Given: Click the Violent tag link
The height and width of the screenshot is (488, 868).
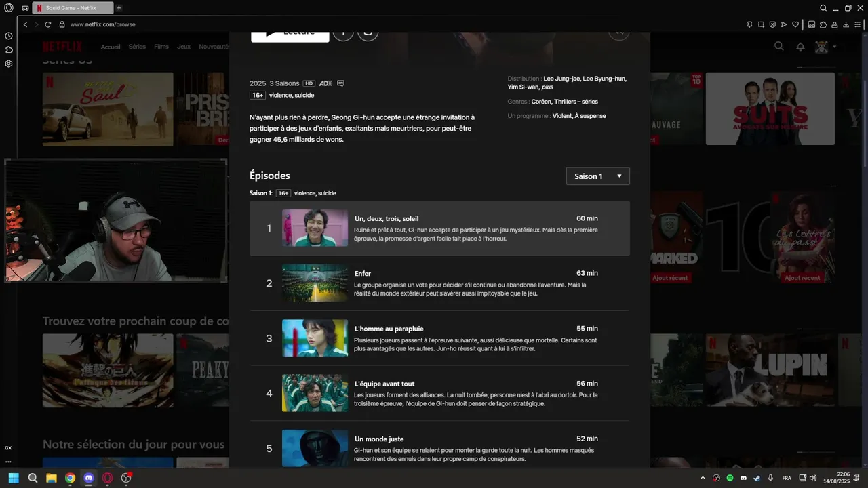Looking at the screenshot, I should [562, 116].
